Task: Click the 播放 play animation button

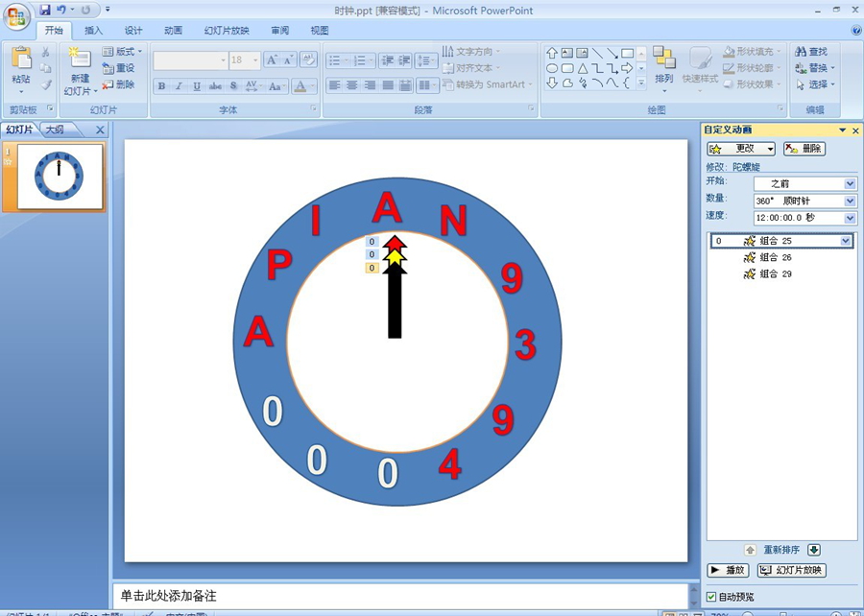Action: 728,570
